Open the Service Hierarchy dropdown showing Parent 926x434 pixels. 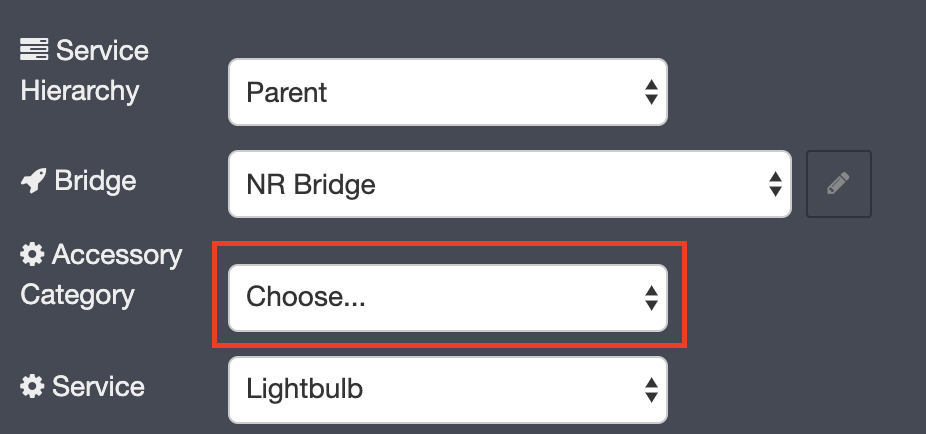click(448, 92)
